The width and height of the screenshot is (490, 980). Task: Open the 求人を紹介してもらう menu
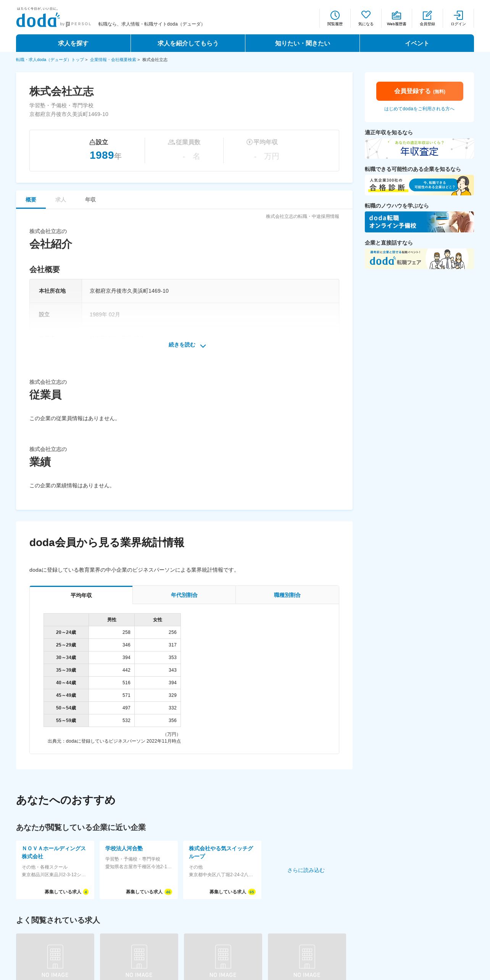(188, 43)
